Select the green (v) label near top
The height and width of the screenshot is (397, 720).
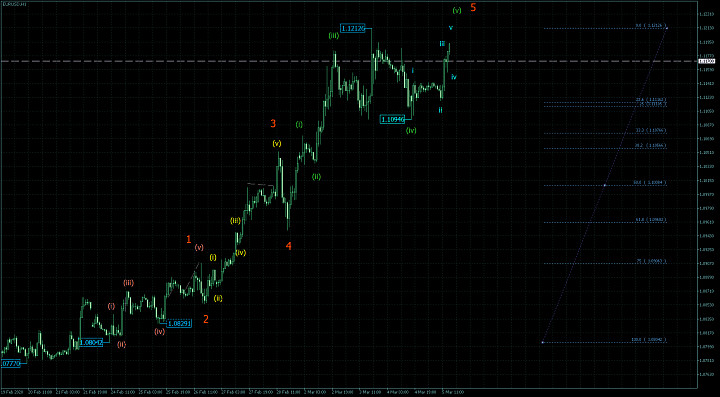pyautogui.click(x=456, y=10)
